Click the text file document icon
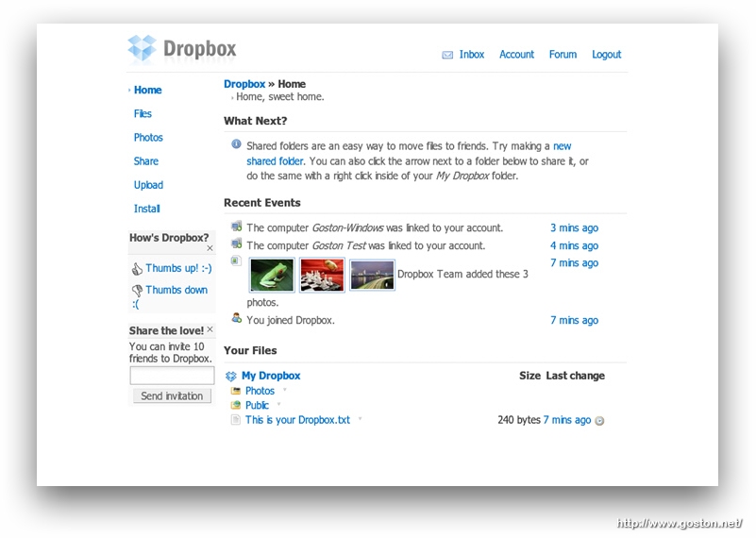The image size is (756, 538). click(x=236, y=420)
